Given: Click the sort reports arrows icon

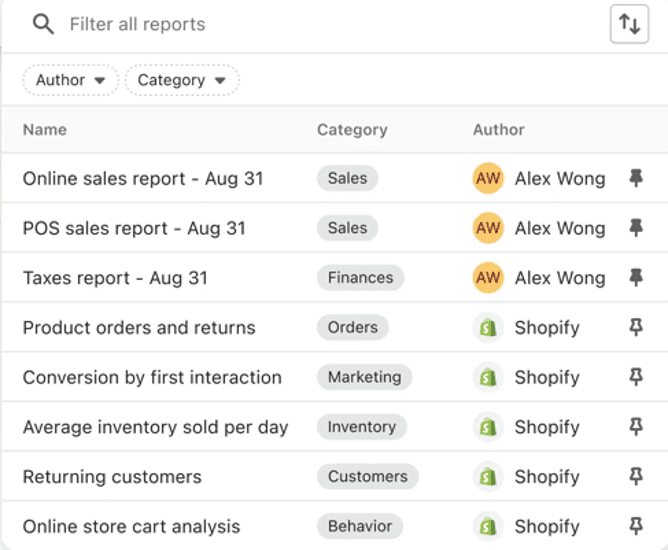Looking at the screenshot, I should [x=629, y=25].
